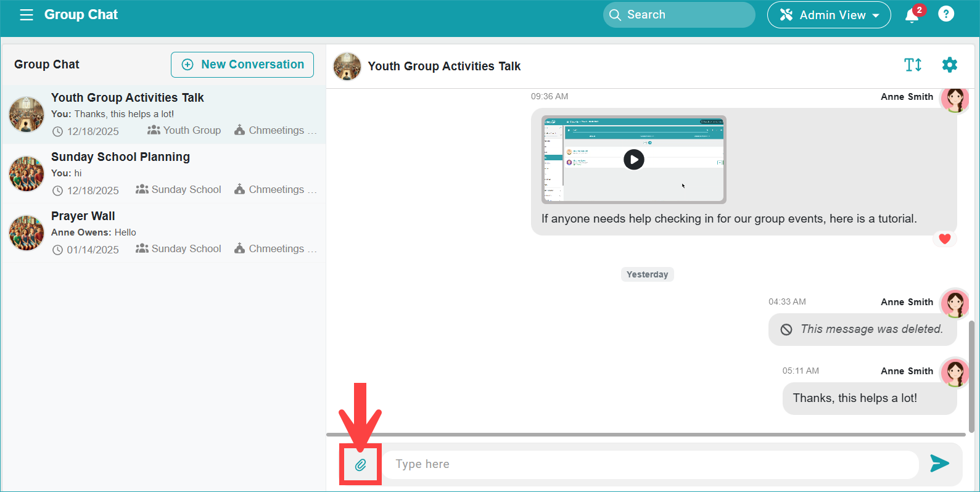Expand the Admin View dropdown
980x492 pixels.
[828, 15]
